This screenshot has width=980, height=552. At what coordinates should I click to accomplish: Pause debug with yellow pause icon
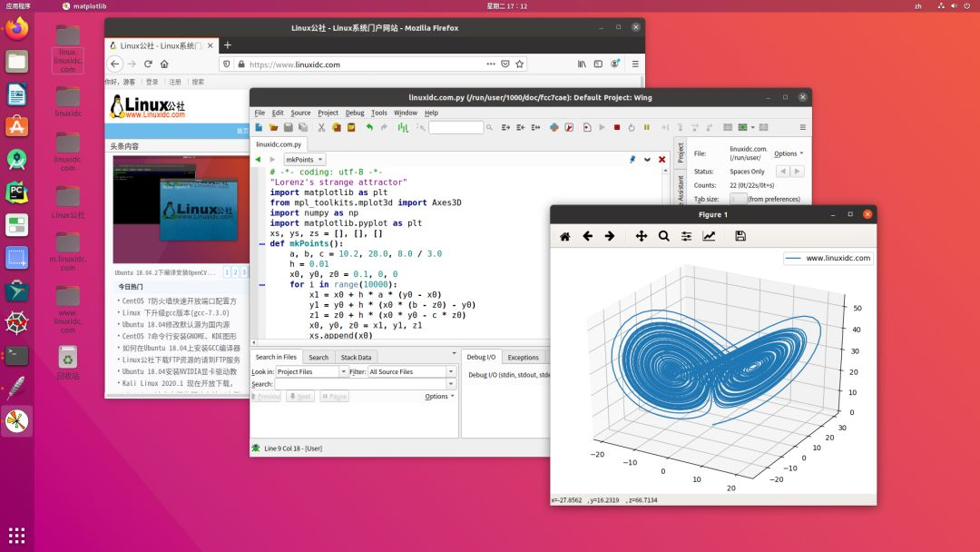tap(647, 127)
